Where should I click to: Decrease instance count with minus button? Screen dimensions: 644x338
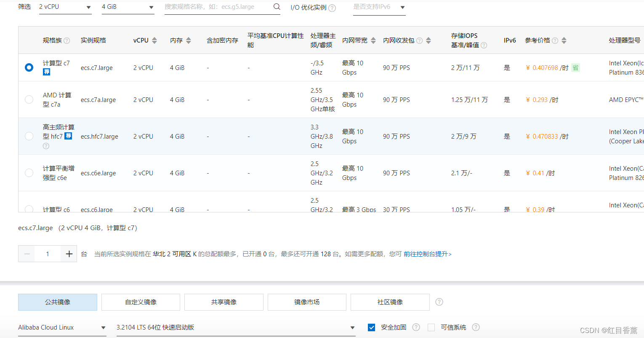pyautogui.click(x=27, y=254)
